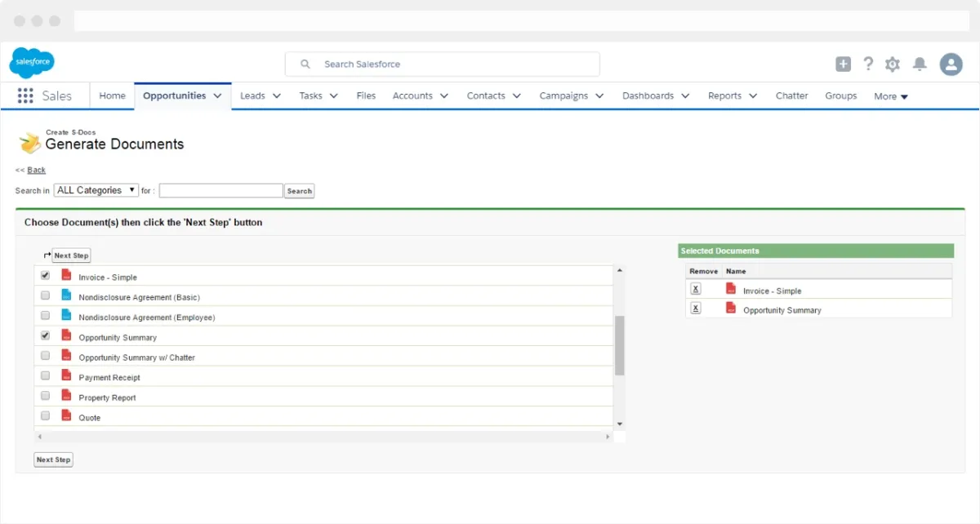Expand the ALL Categories dropdown
980x524 pixels.
[x=96, y=190]
